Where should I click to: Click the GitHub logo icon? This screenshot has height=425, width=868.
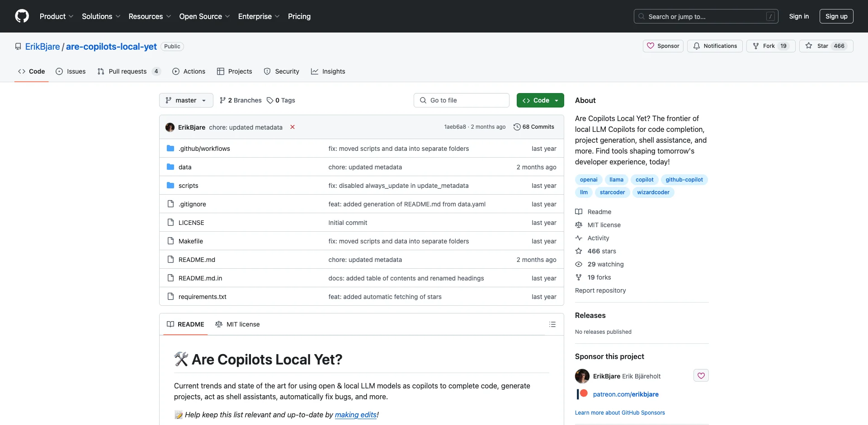click(x=22, y=16)
